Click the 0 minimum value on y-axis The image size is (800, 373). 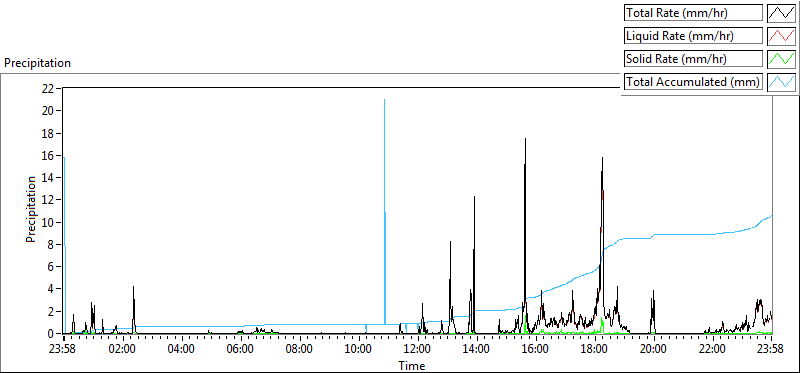[x=51, y=334]
